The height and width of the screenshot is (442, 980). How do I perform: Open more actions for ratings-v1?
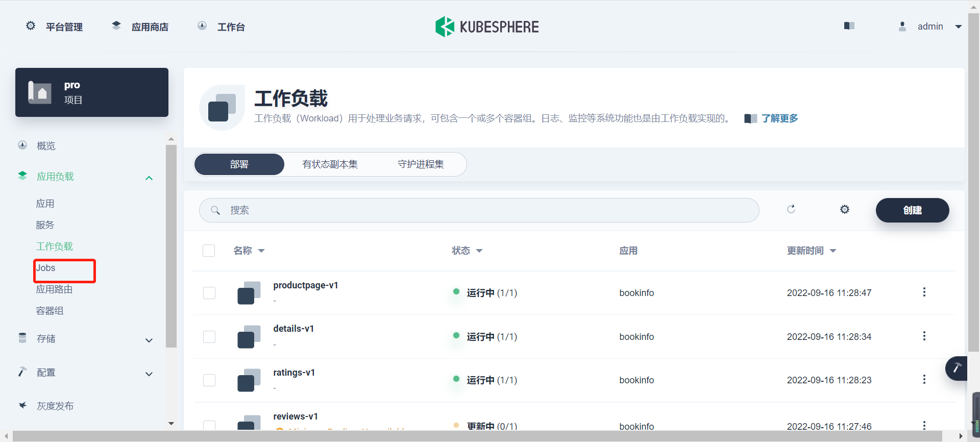[924, 379]
